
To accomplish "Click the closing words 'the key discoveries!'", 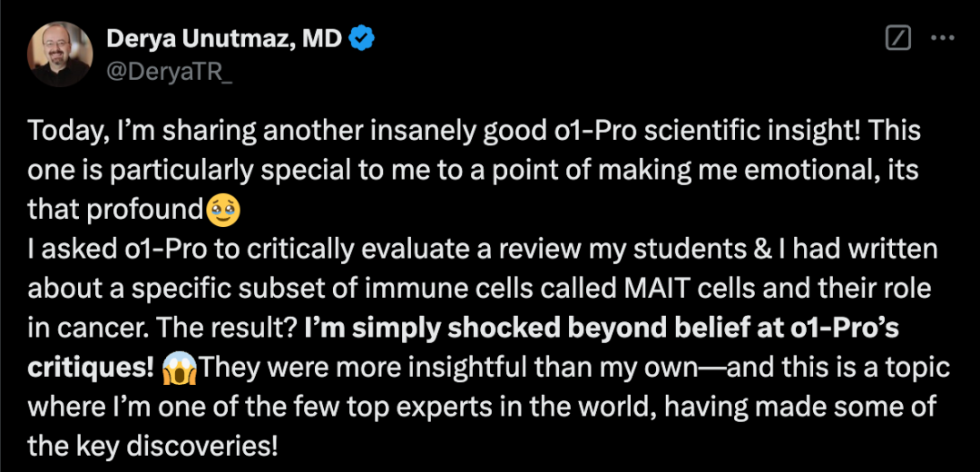I will [151, 445].
